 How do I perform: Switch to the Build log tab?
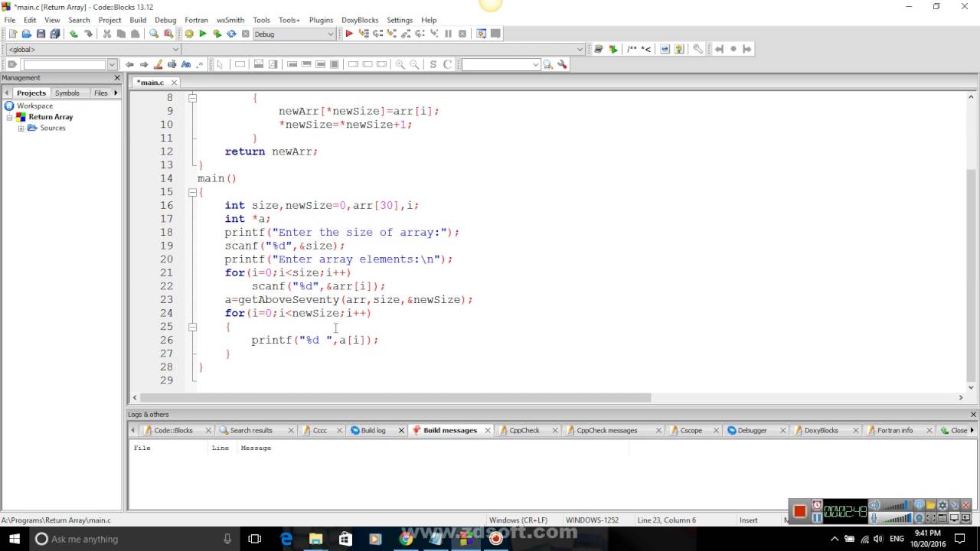(373, 430)
